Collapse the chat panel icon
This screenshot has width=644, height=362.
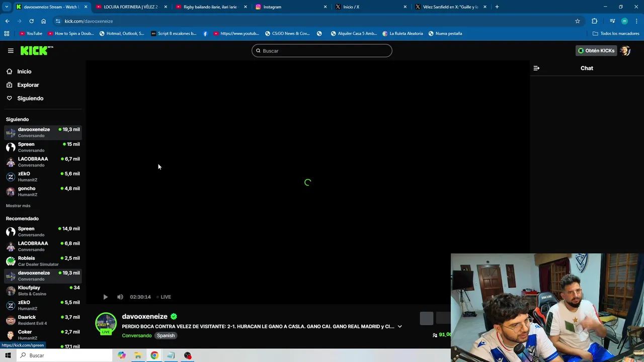click(536, 68)
